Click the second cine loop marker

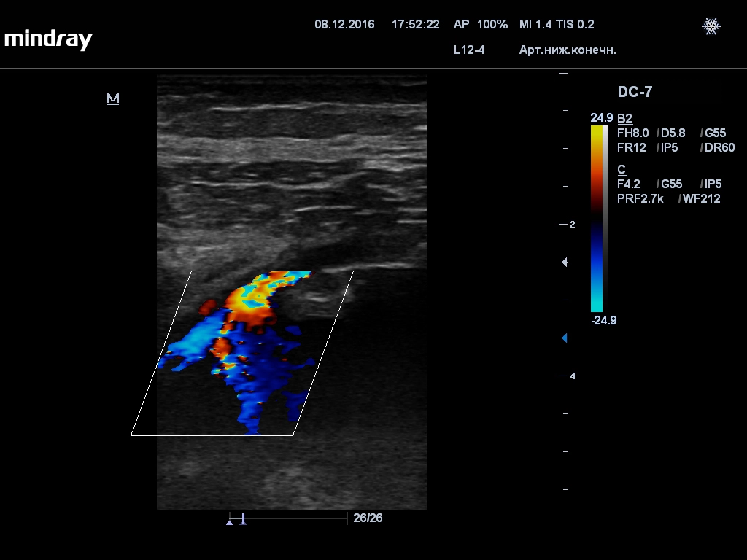pyautogui.click(x=244, y=519)
